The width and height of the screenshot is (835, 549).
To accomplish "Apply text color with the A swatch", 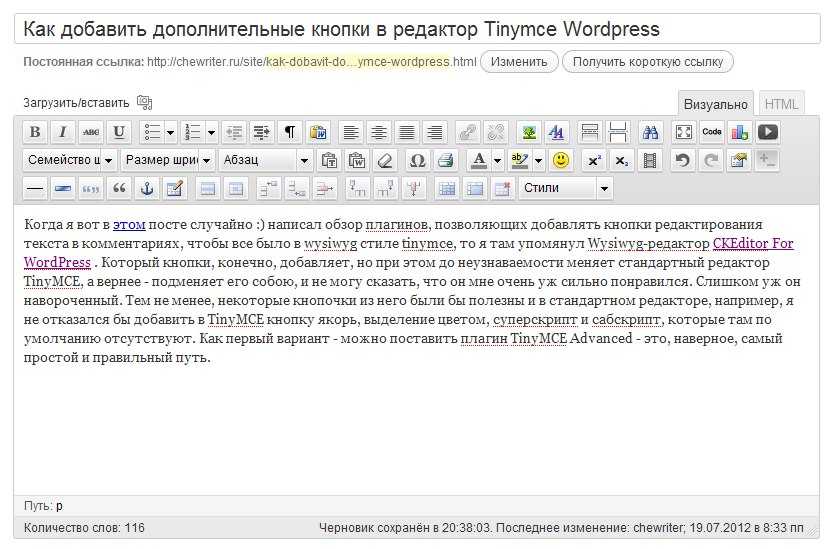I will 479,160.
